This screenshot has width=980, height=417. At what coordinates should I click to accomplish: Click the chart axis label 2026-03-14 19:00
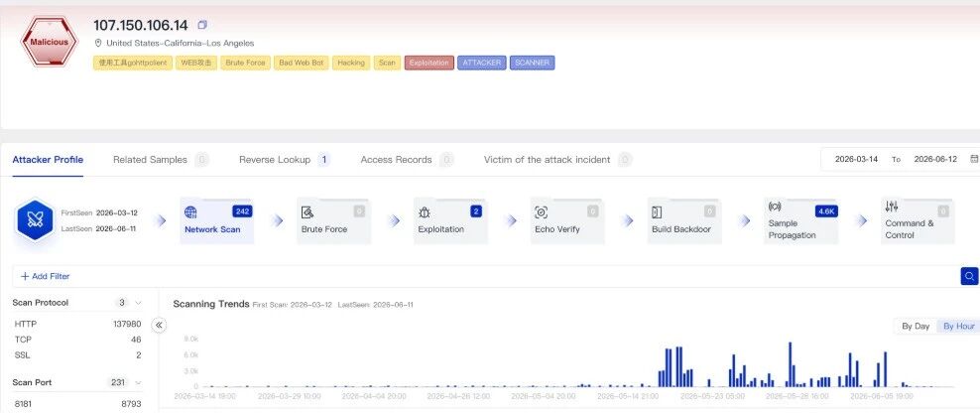tap(204, 396)
